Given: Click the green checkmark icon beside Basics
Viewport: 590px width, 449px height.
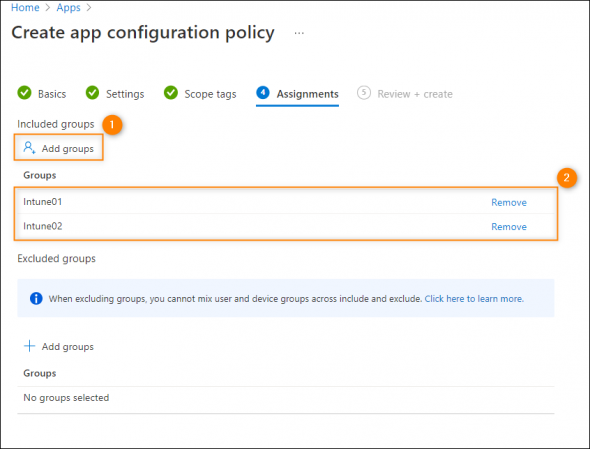Looking at the screenshot, I should click(x=24, y=93).
